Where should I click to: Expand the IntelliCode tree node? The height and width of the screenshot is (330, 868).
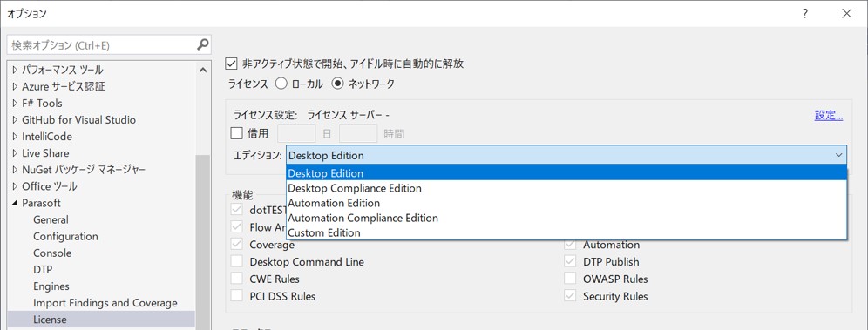click(x=15, y=137)
